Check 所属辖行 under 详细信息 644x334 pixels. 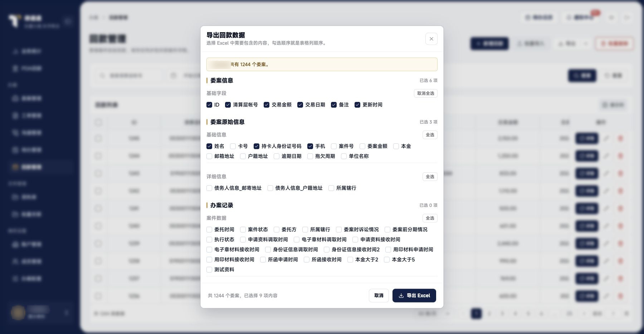pyautogui.click(x=331, y=188)
